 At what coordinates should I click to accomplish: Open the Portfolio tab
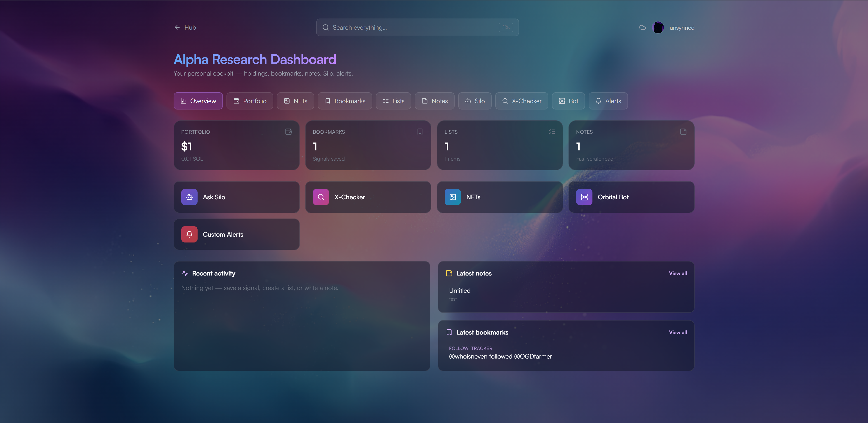coord(250,101)
